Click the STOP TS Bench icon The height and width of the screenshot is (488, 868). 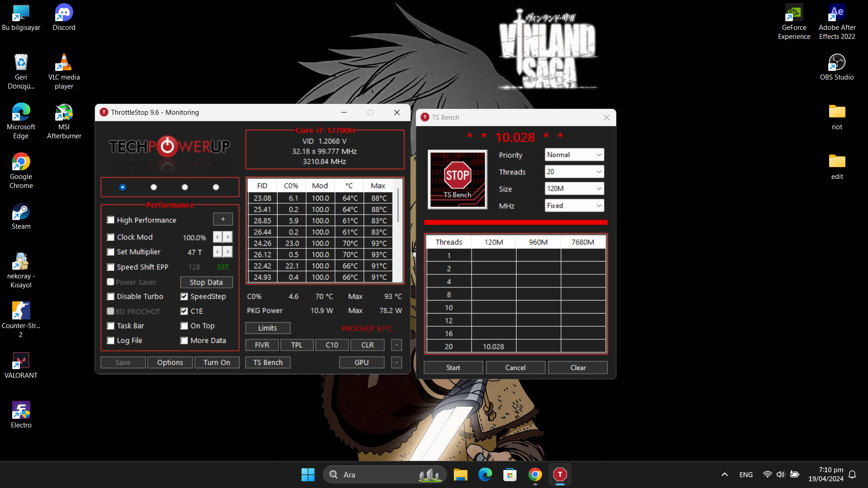pyautogui.click(x=457, y=179)
